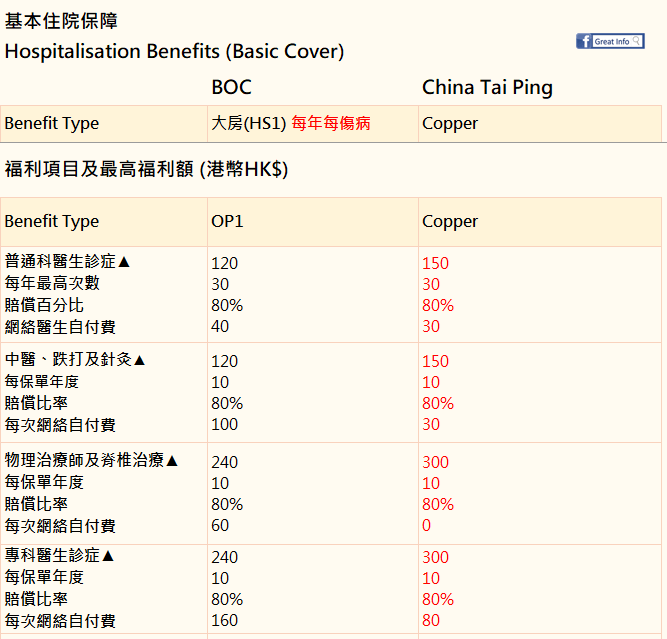Select the 大房(HS1) plan text

pyautogui.click(x=249, y=123)
